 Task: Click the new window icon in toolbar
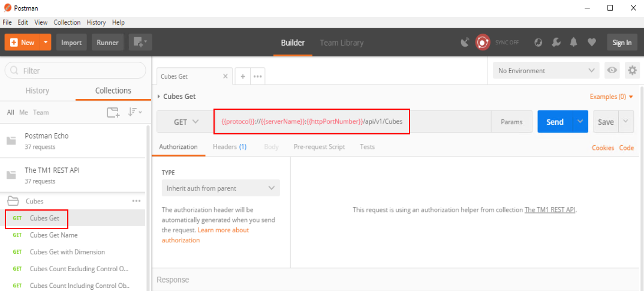click(x=140, y=43)
